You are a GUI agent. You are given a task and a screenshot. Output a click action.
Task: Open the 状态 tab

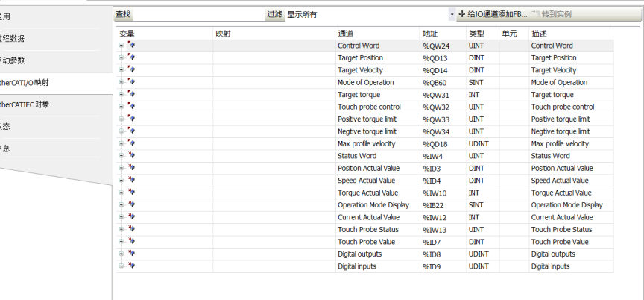(x=5, y=127)
